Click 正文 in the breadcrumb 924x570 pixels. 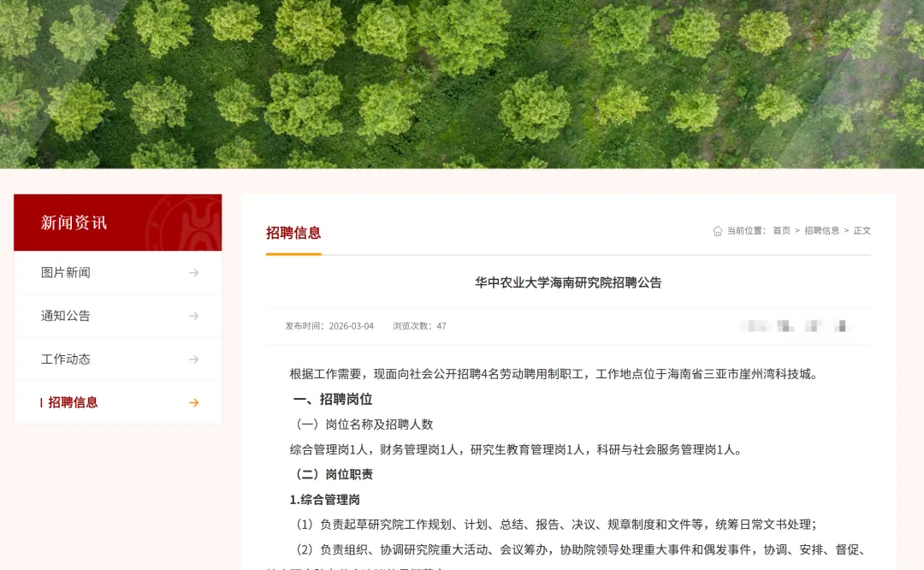[862, 230]
